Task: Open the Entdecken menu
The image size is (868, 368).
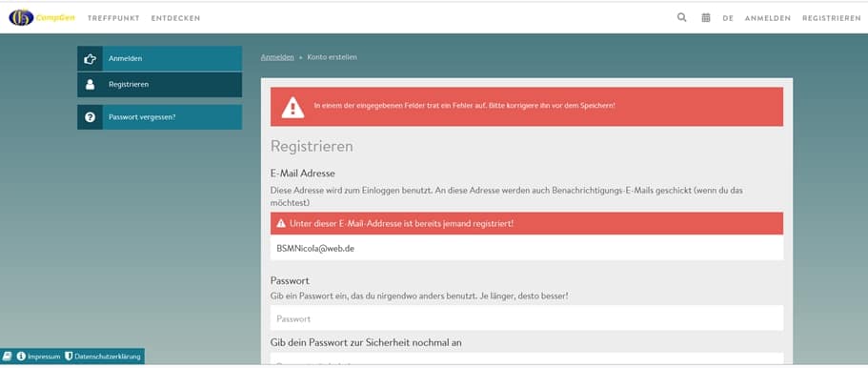Action: (x=175, y=18)
